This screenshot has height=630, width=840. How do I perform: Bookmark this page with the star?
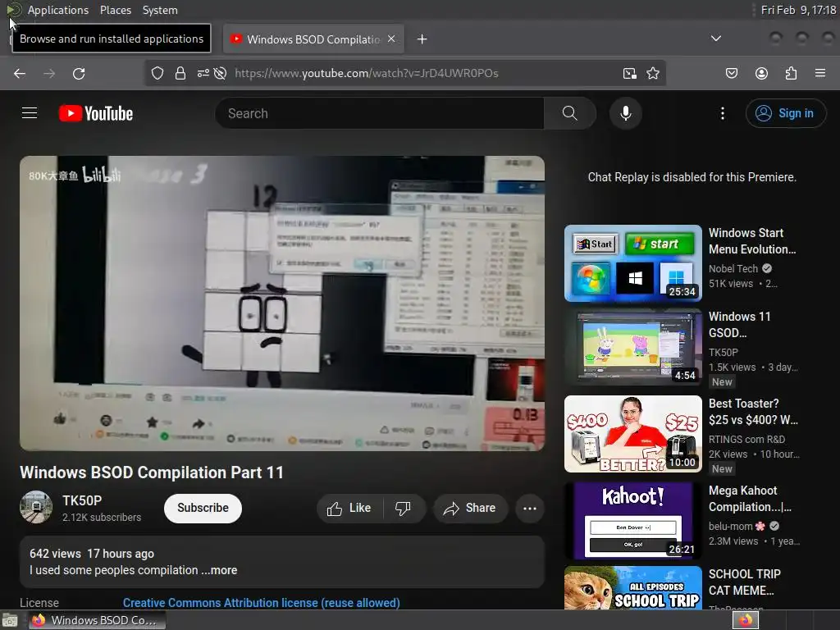click(x=652, y=73)
